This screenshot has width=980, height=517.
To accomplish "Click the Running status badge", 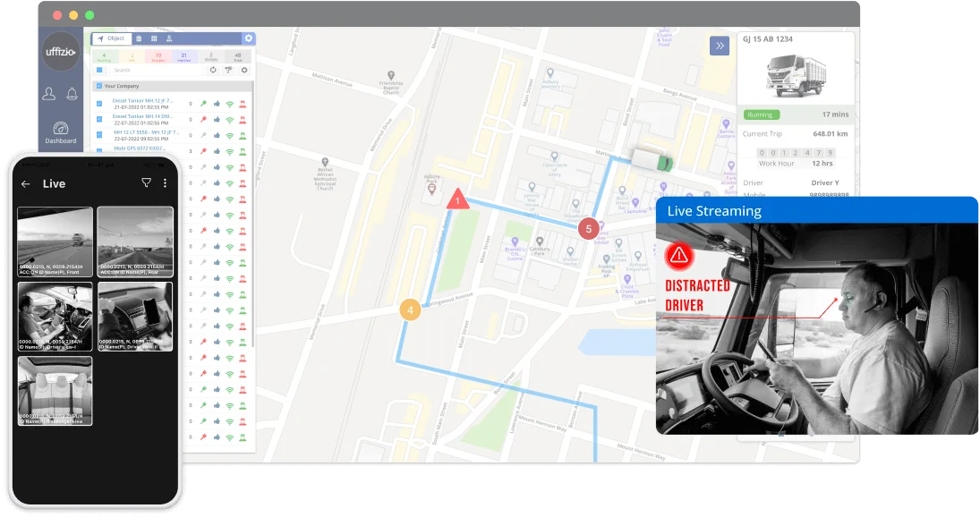I will pyautogui.click(x=762, y=114).
